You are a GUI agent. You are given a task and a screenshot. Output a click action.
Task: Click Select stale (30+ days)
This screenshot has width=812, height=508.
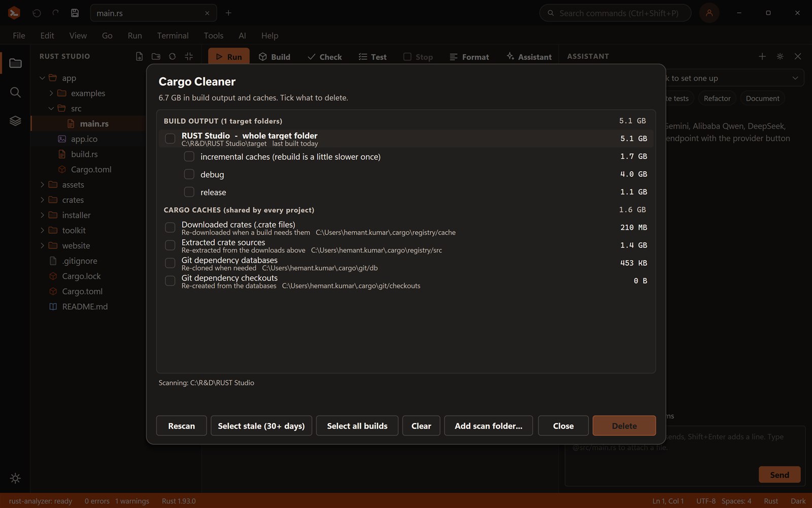tap(261, 426)
